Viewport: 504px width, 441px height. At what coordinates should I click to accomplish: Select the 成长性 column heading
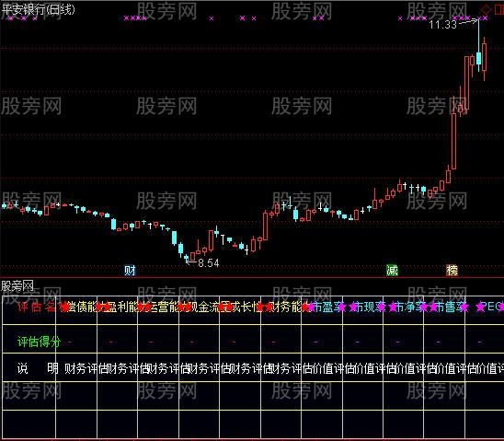tap(246, 308)
